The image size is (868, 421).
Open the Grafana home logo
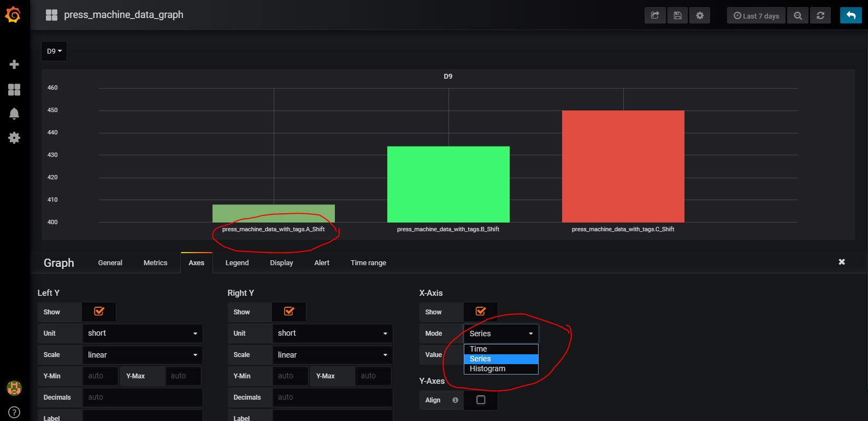click(13, 15)
